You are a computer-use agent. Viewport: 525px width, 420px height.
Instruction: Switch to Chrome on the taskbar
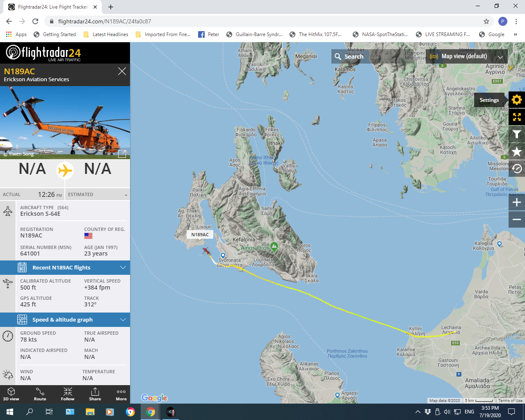pyautogui.click(x=151, y=412)
